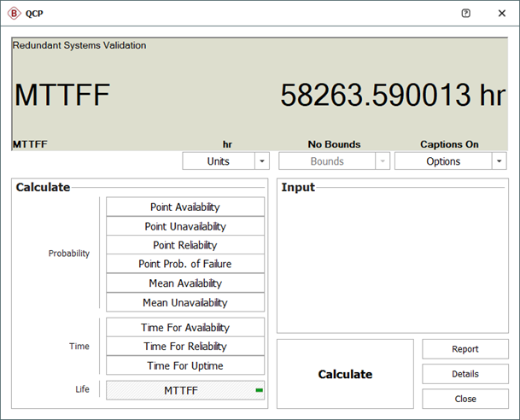The width and height of the screenshot is (520, 420).
Task: Open the Details button
Action: pos(465,374)
